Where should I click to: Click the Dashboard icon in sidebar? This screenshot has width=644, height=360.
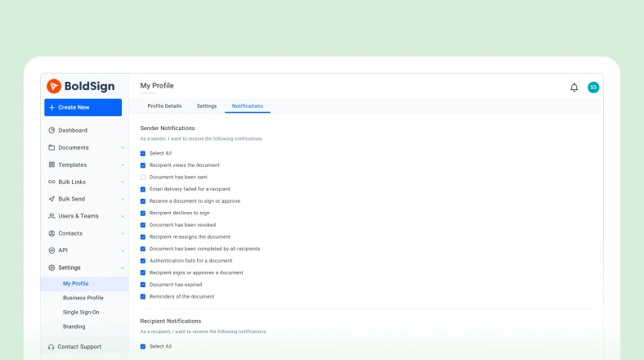[x=51, y=130]
